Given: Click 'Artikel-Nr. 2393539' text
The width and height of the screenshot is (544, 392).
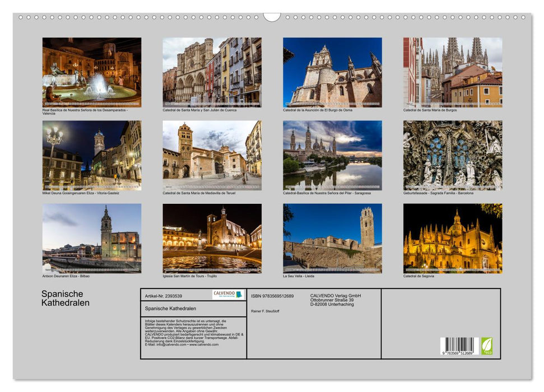Looking at the screenshot, I should click(x=164, y=296).
